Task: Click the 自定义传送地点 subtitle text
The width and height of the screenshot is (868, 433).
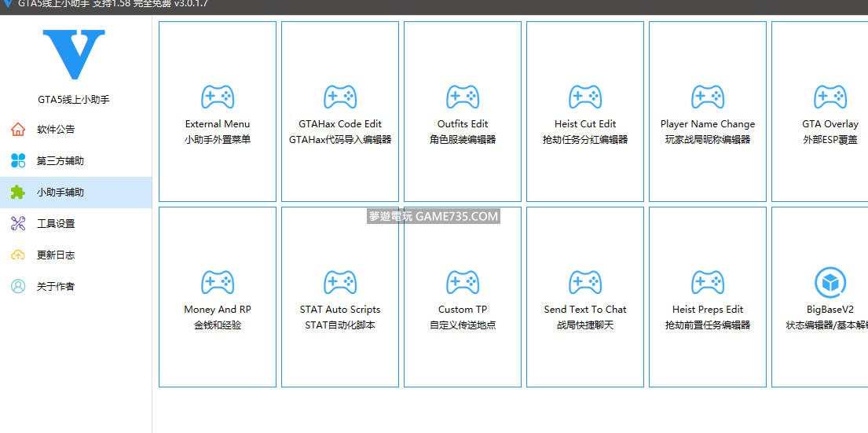Action: click(x=462, y=325)
